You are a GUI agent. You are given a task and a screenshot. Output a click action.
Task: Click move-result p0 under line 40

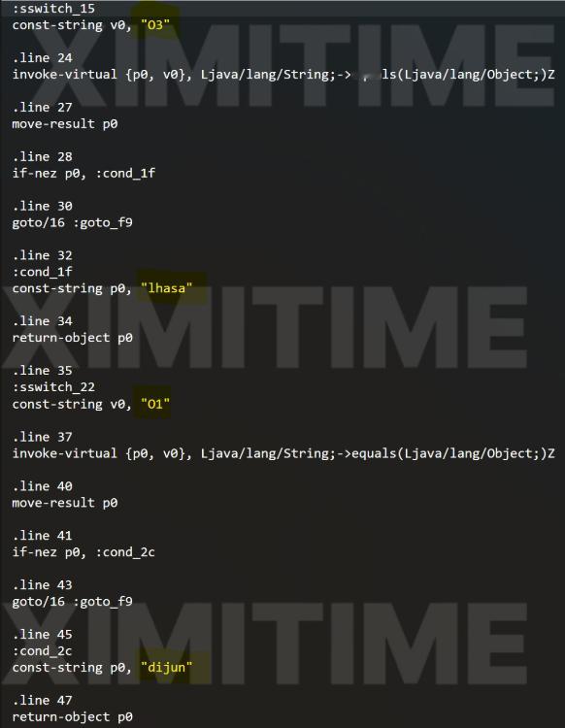coord(65,503)
